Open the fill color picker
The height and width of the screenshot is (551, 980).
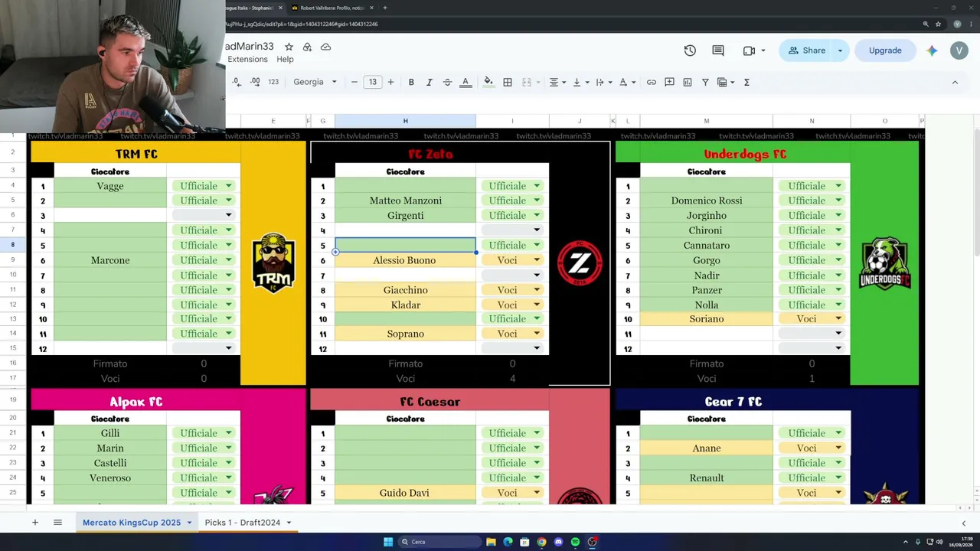point(488,82)
